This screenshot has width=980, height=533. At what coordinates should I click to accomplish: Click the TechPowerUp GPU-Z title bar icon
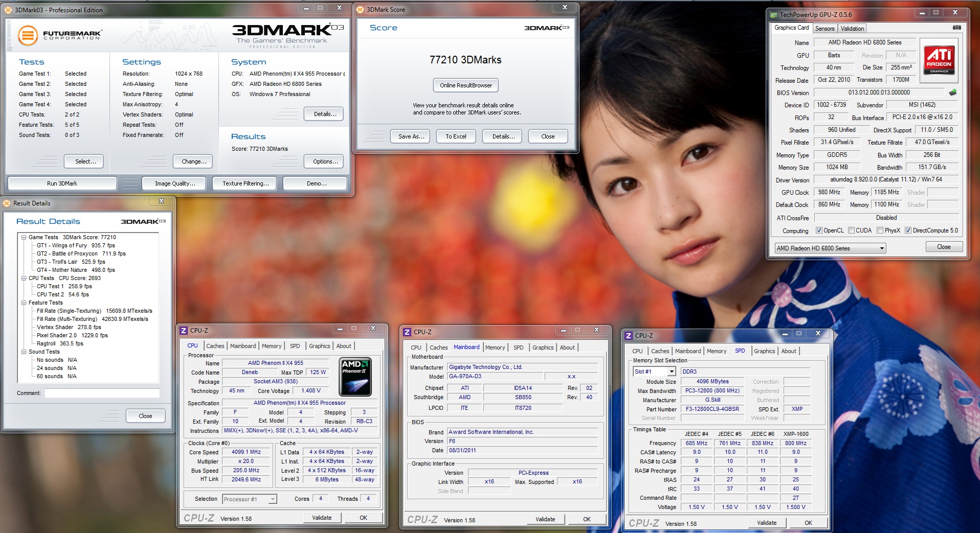[x=773, y=14]
